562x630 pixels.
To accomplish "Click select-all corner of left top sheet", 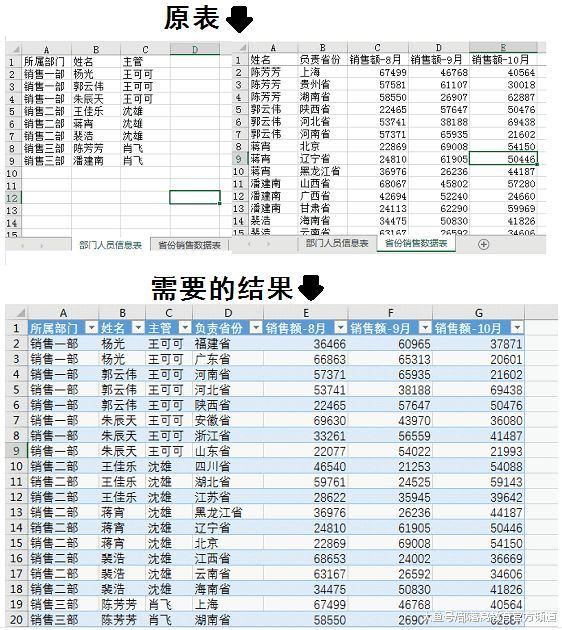I will [14, 50].
